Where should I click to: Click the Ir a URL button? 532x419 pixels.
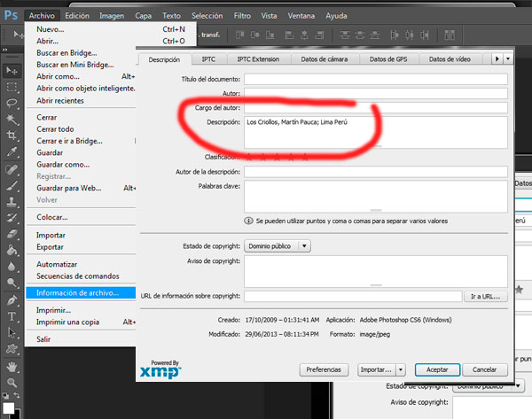(486, 296)
